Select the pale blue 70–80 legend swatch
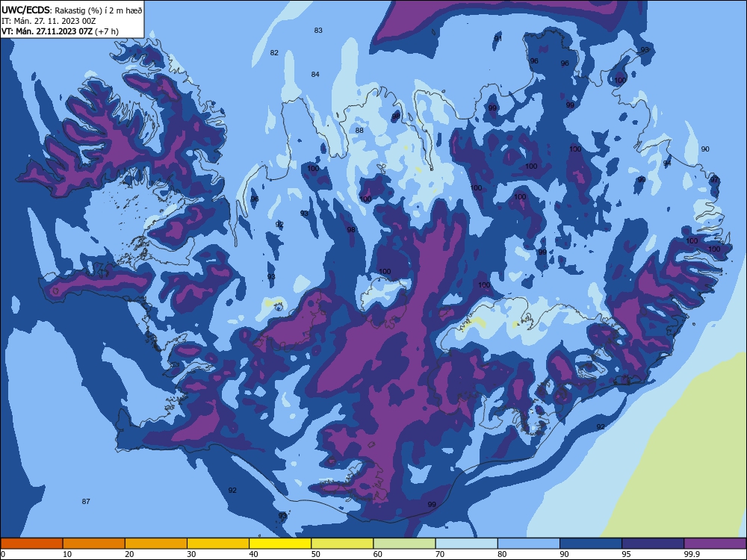Screen dimensions: 747x560 (467, 544)
